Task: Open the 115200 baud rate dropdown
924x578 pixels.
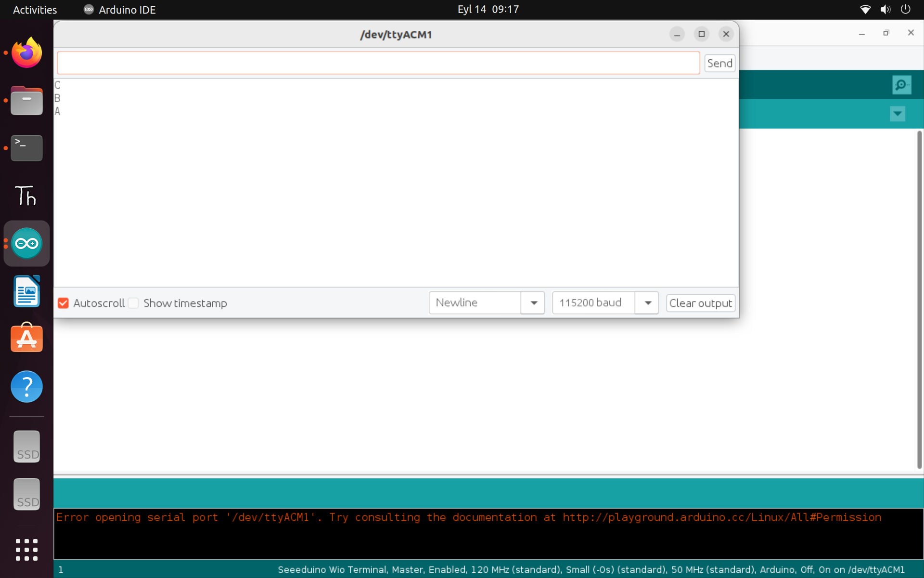Action: [647, 303]
